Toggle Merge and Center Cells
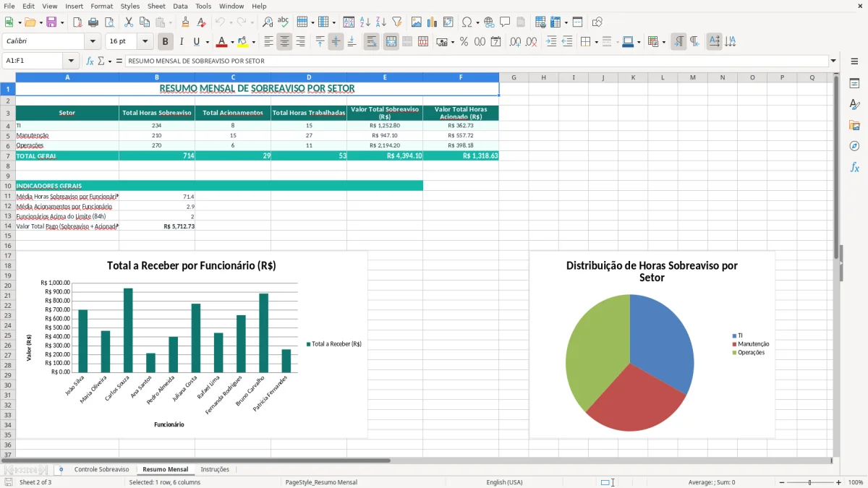Screen dimensions: 868x488 [x=391, y=42]
